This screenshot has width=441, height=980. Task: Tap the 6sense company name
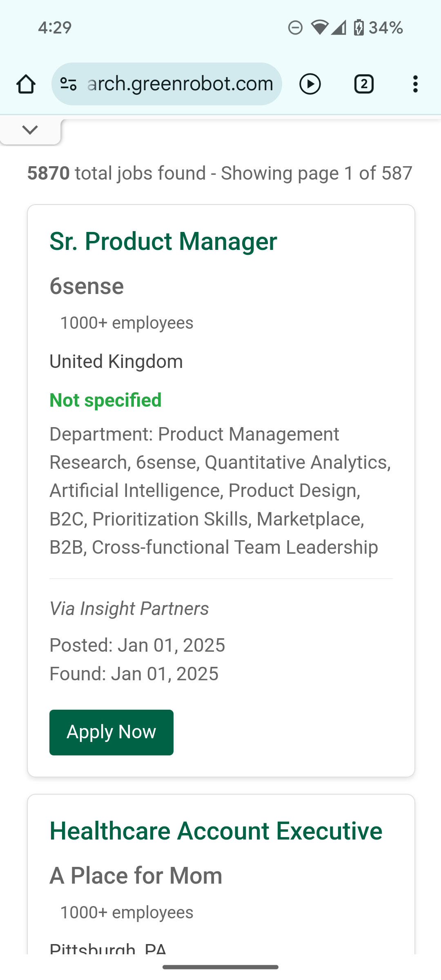pos(87,286)
